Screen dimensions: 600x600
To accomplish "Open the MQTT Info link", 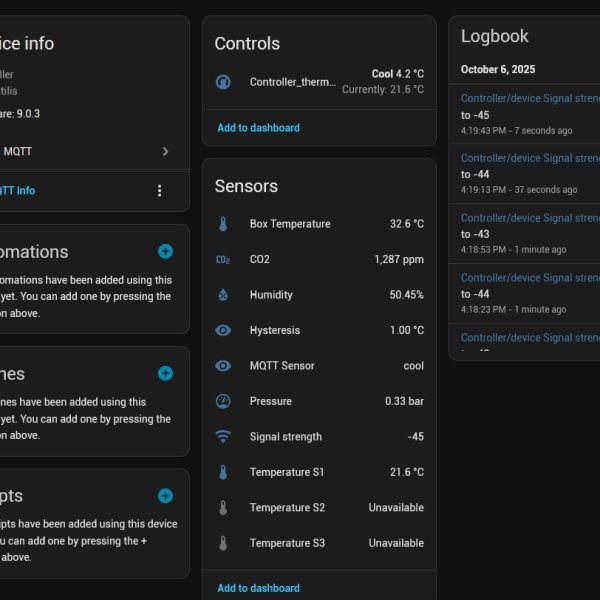I will pos(17,191).
